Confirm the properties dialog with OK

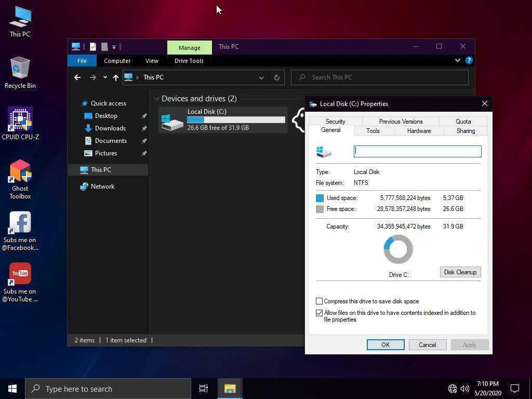(x=385, y=345)
